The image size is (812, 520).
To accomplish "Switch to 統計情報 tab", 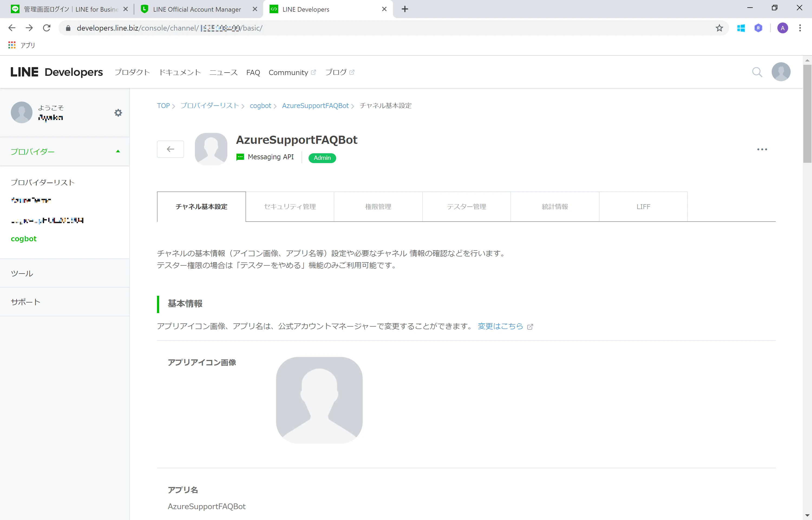I will click(555, 207).
